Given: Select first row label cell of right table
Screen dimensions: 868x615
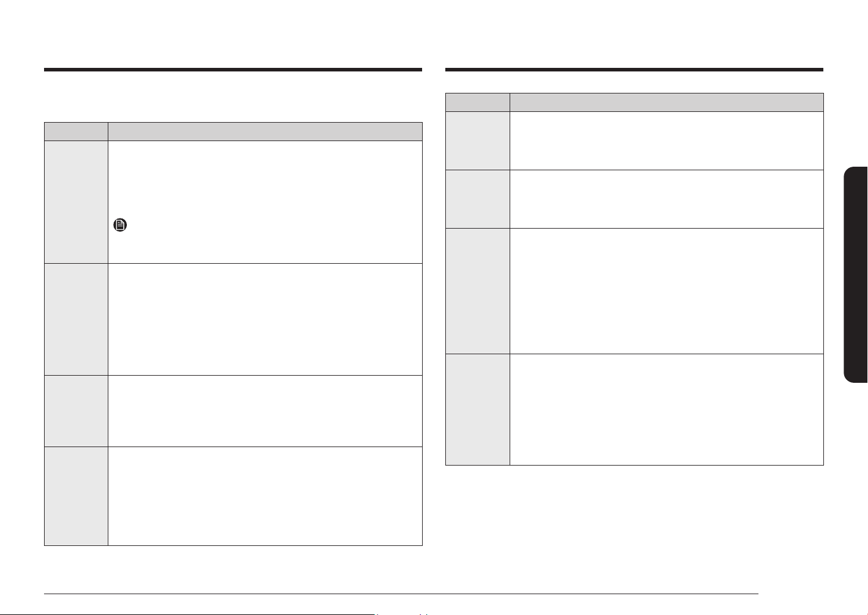Looking at the screenshot, I should [x=477, y=141].
